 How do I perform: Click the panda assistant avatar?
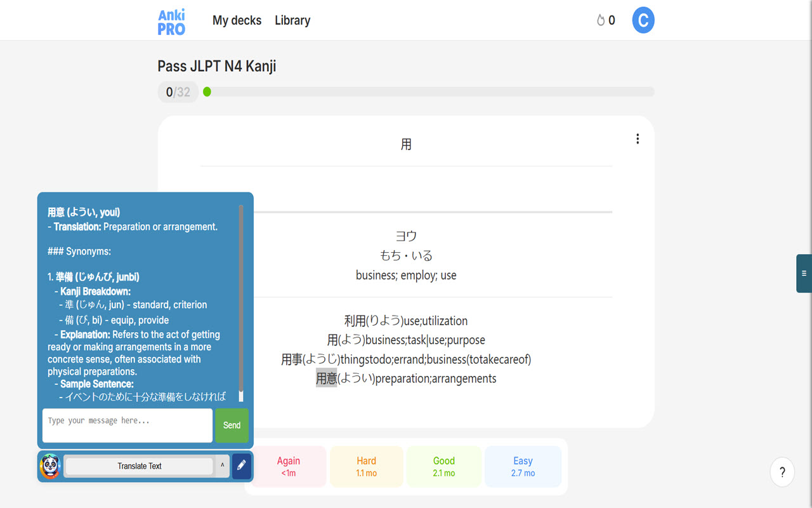(49, 465)
